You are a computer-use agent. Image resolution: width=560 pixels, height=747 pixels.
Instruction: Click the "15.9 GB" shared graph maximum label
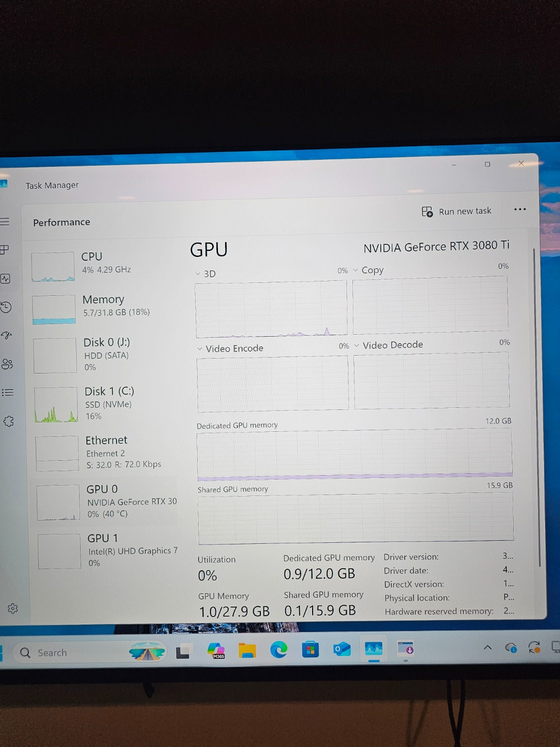click(x=500, y=485)
